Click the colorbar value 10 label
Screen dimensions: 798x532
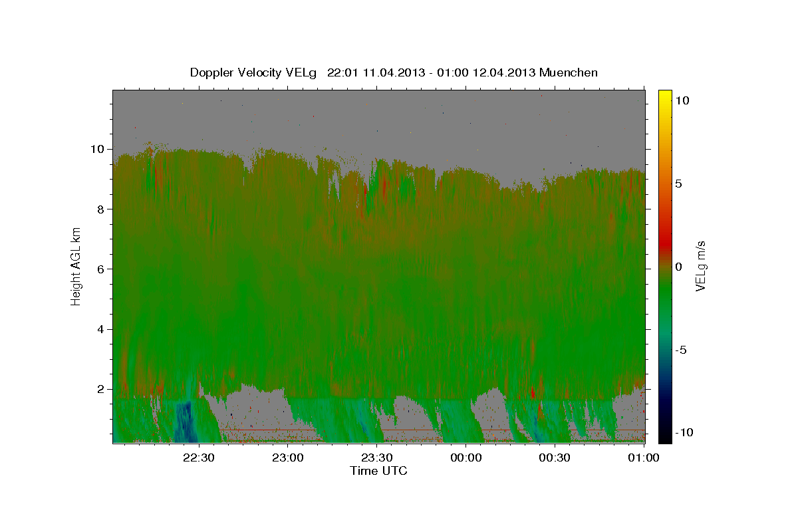[x=683, y=100]
